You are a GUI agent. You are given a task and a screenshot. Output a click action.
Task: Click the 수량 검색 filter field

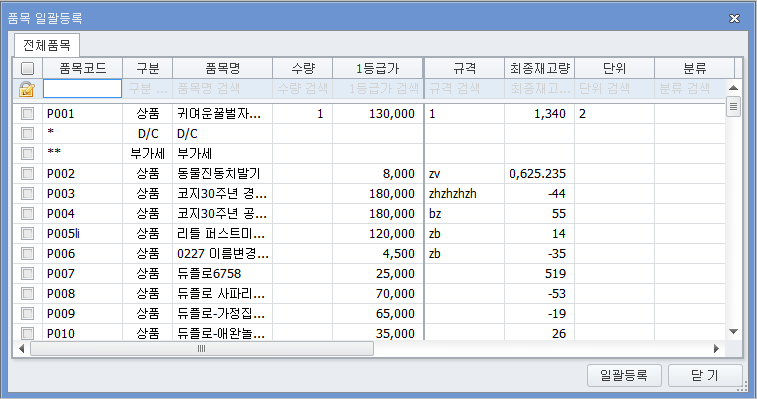pyautogui.click(x=303, y=89)
